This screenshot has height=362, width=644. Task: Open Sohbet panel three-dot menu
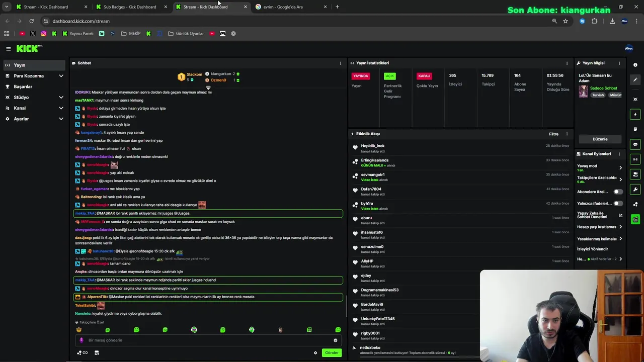coord(341,63)
